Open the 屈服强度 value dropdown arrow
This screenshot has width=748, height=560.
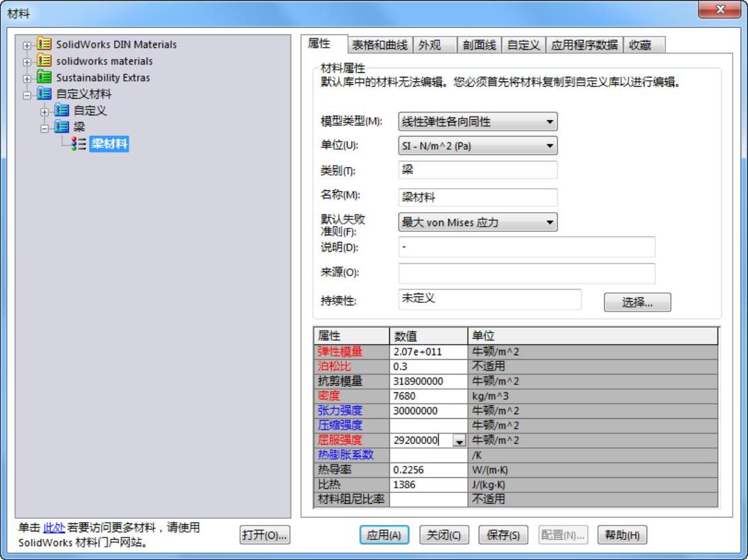(460, 441)
